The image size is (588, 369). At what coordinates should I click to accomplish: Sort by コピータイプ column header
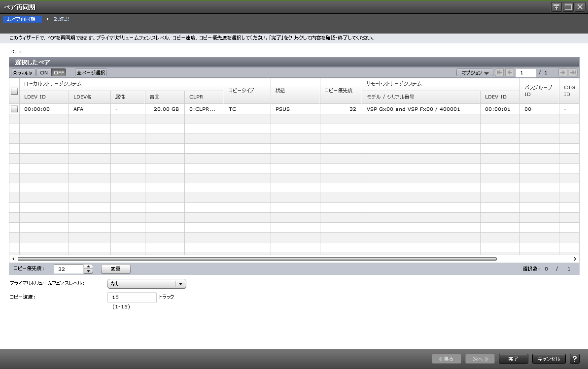[247, 91]
